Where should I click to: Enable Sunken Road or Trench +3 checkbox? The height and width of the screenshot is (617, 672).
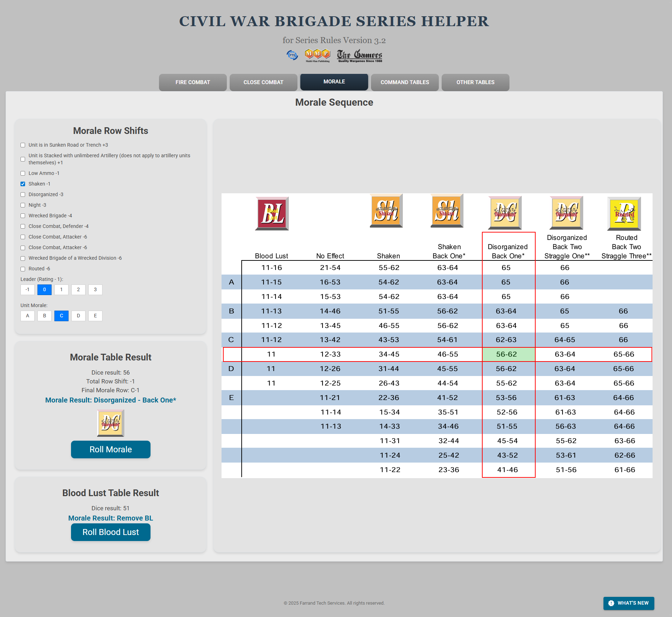coord(23,145)
